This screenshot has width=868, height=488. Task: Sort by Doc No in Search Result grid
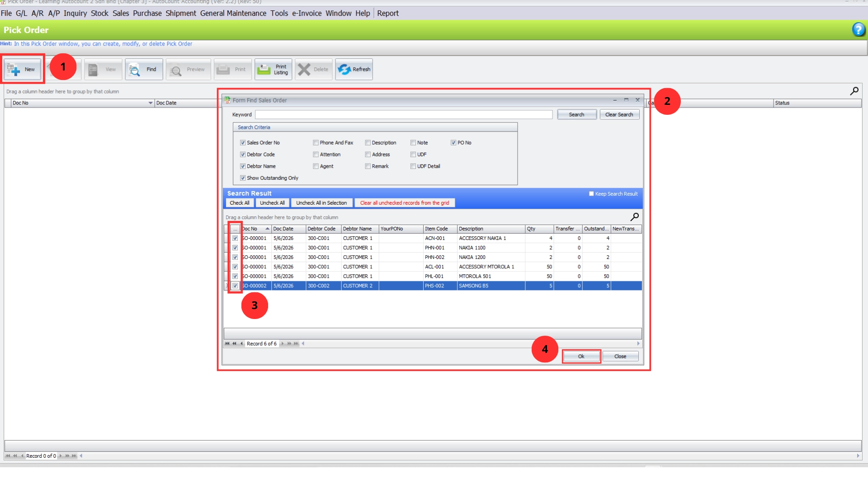(x=255, y=229)
